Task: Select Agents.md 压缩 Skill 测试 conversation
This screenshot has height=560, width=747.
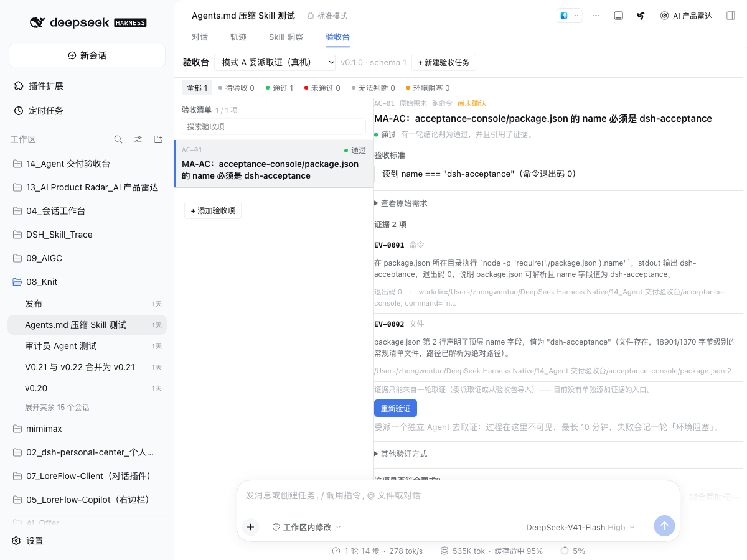Action: click(87, 325)
